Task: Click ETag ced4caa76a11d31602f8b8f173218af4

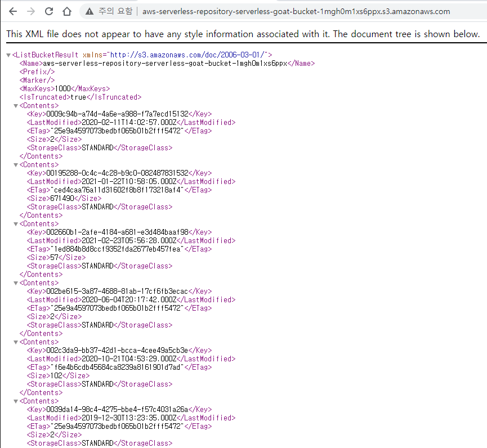Action: click(118, 190)
